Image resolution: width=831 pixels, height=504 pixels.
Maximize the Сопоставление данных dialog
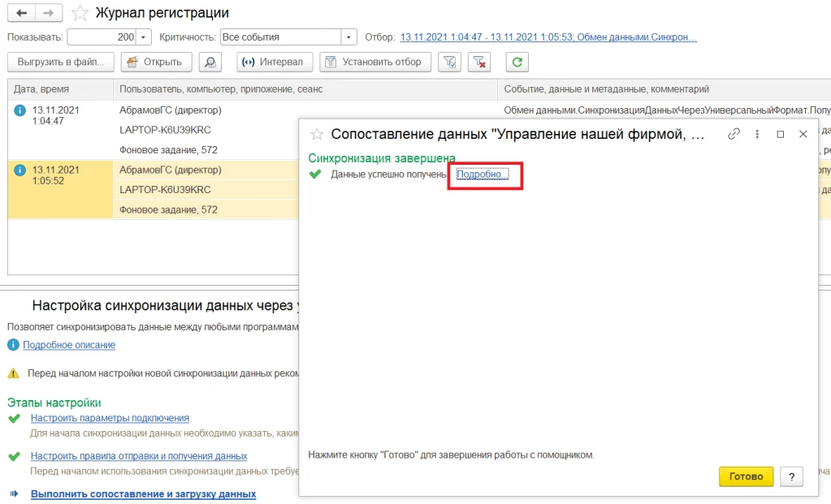780,135
